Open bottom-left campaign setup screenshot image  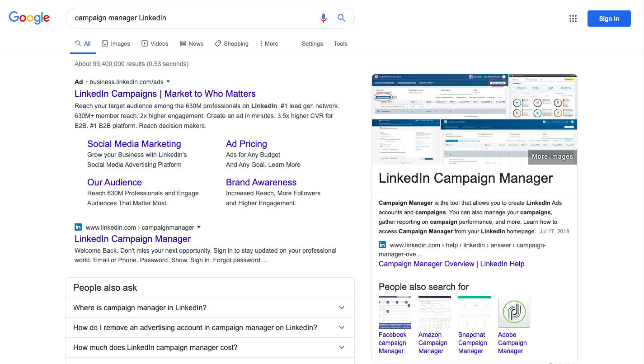pos(406,142)
